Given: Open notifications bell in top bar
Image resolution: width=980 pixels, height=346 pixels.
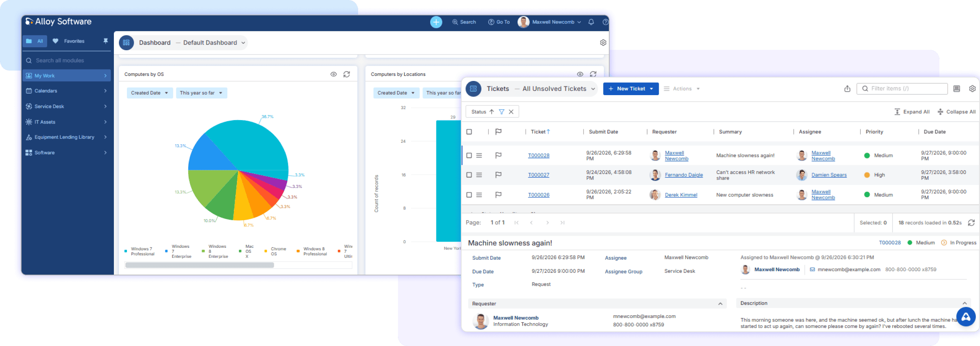Looking at the screenshot, I should 591,22.
